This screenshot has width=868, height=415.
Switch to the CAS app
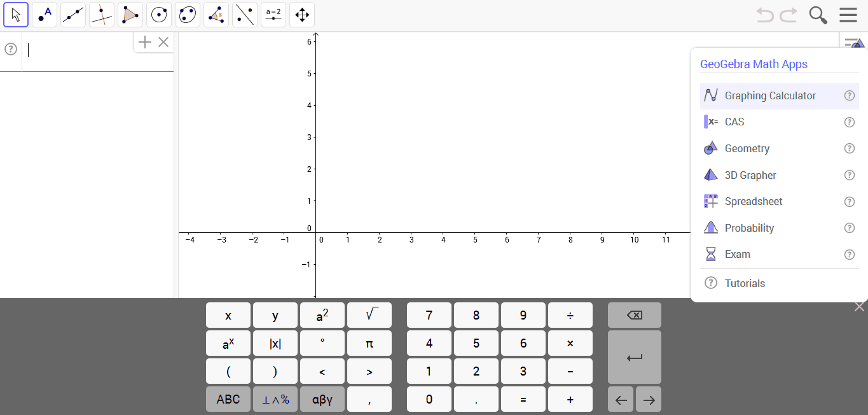point(734,122)
